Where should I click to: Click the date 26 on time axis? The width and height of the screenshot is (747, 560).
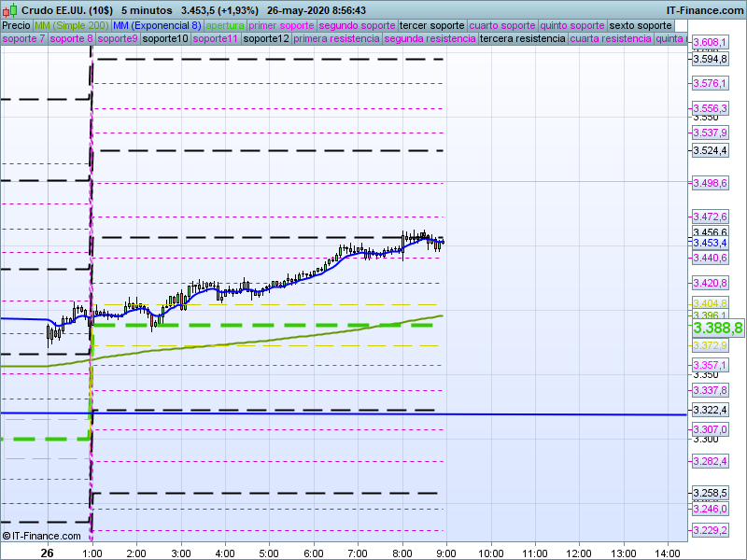pos(46,552)
